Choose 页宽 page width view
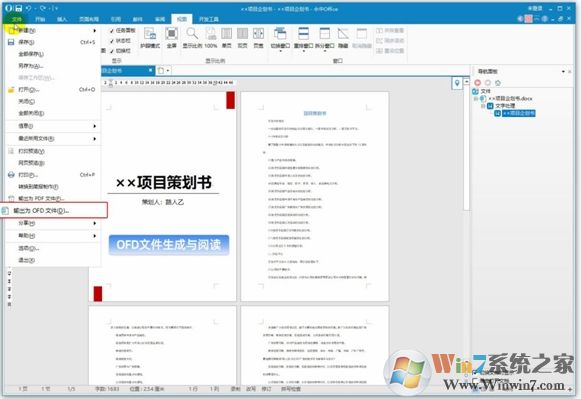Image resolution: width=581 pixels, height=399 pixels. coord(258,39)
